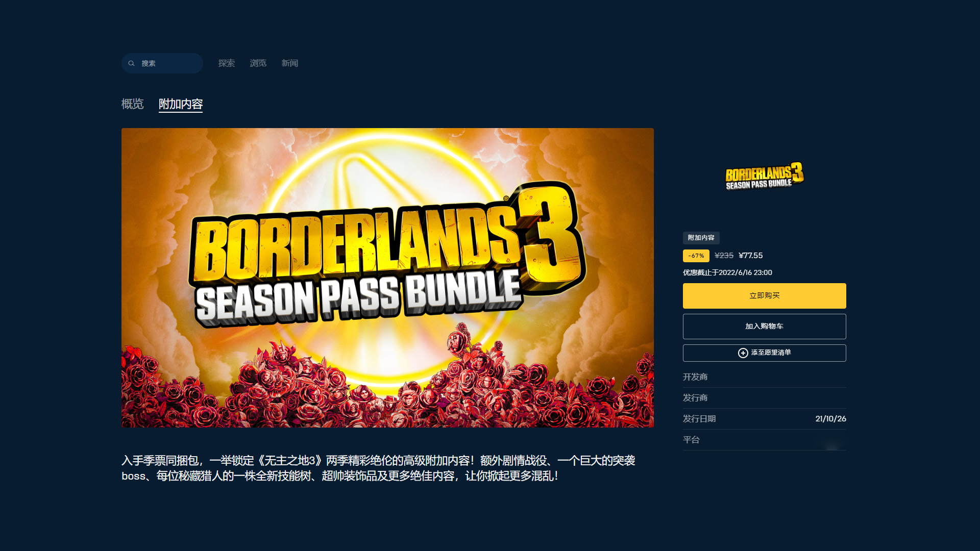Click the sale end date text

(x=727, y=272)
